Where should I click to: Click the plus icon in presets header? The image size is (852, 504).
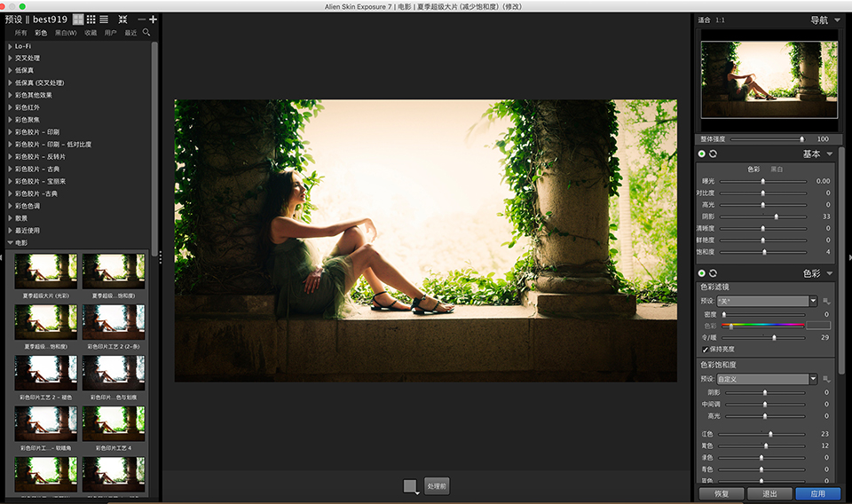click(x=154, y=19)
